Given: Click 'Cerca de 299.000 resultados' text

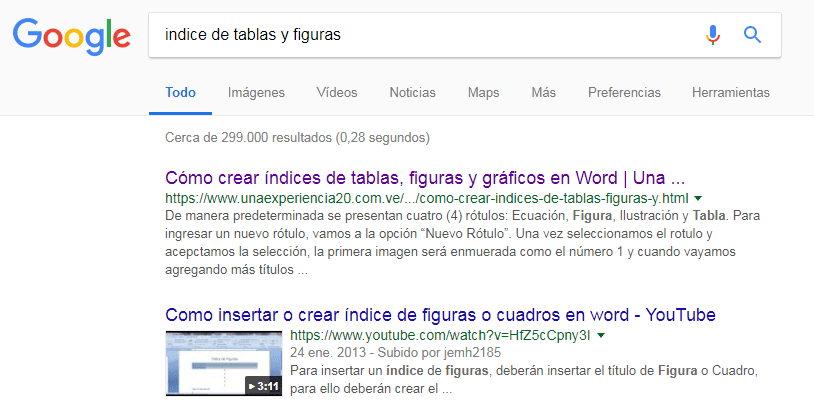Looking at the screenshot, I should click(297, 138).
